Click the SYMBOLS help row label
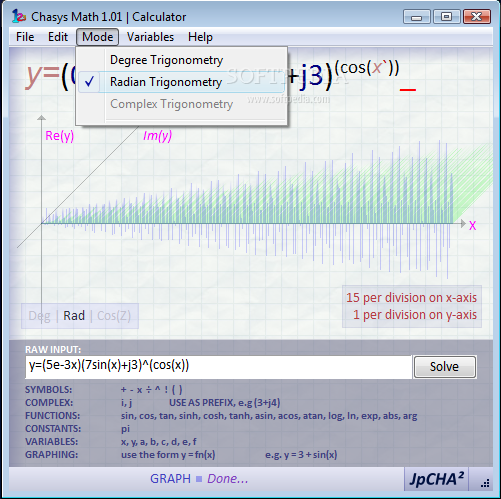The width and height of the screenshot is (501, 499). click(48, 390)
